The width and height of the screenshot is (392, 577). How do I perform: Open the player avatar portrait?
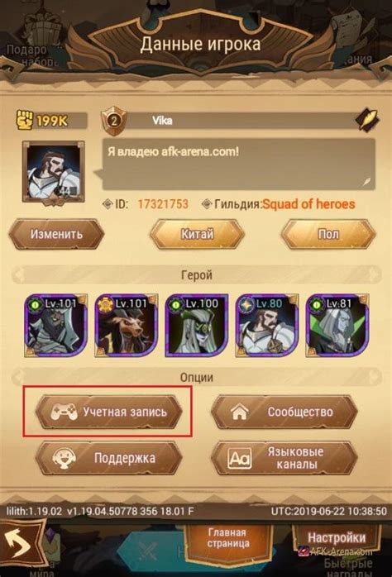[54, 173]
